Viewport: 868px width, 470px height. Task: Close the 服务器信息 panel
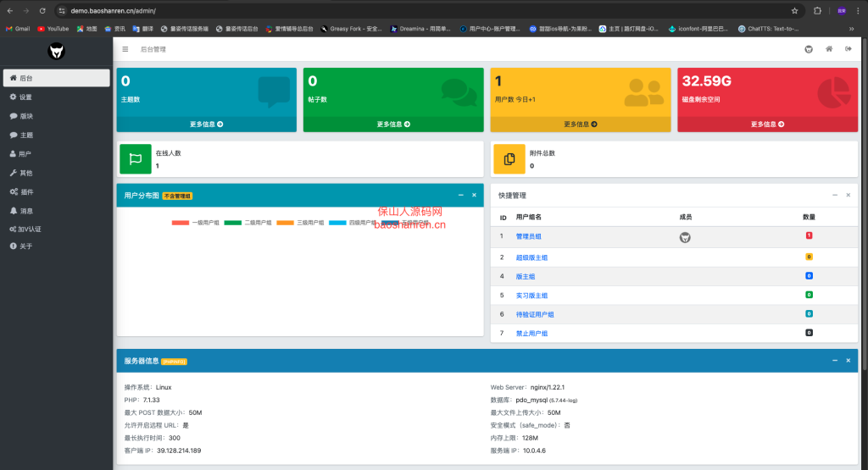(848, 361)
